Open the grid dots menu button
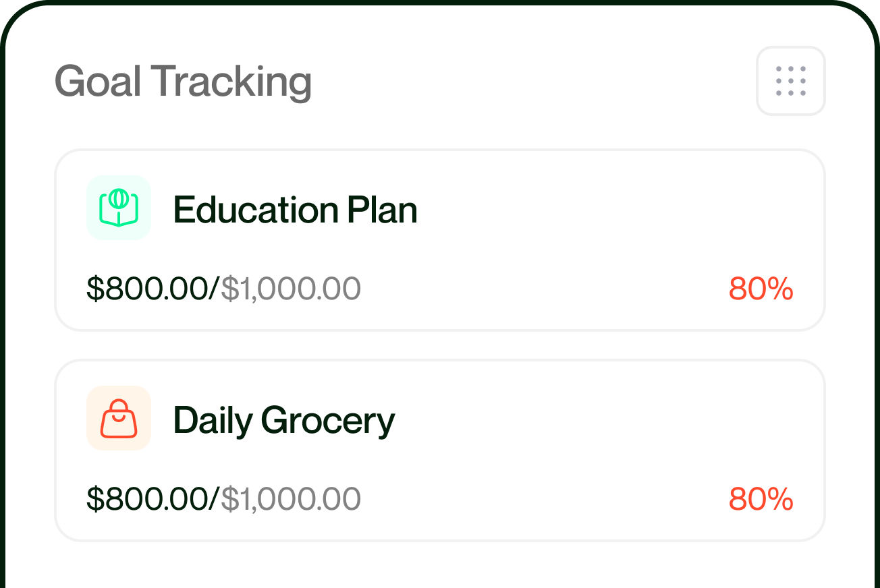Viewport: 880px width, 588px height. pyautogui.click(x=790, y=81)
